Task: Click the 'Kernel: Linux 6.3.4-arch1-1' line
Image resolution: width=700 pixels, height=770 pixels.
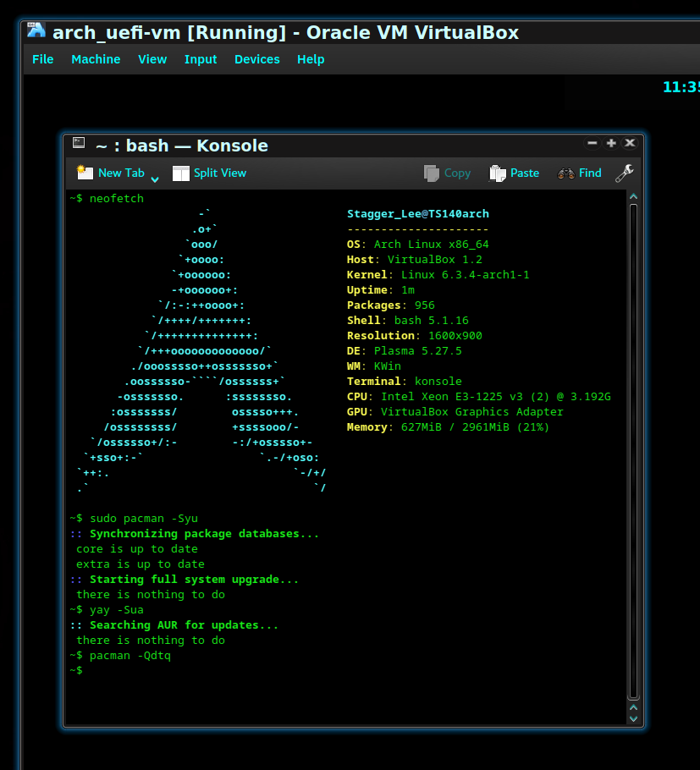Action: pos(438,275)
